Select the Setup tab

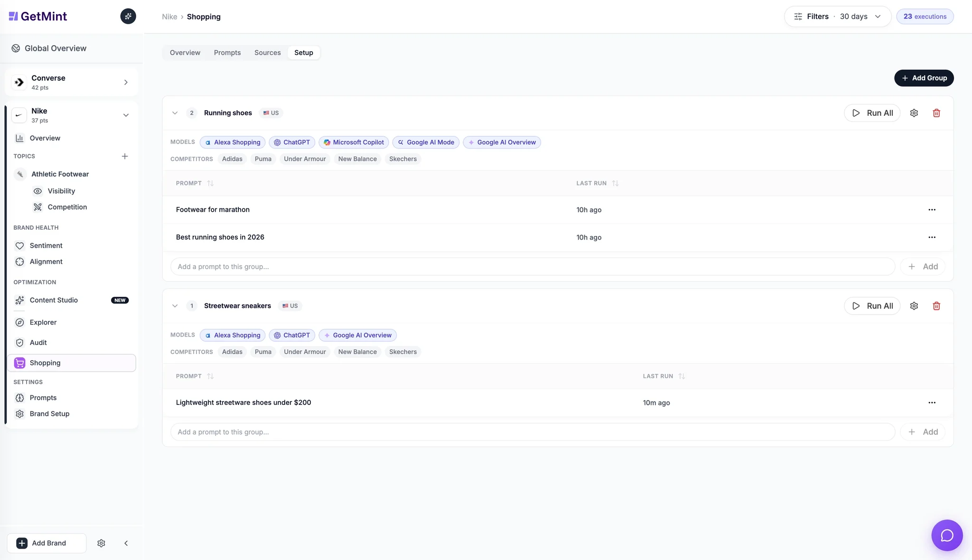[304, 53]
